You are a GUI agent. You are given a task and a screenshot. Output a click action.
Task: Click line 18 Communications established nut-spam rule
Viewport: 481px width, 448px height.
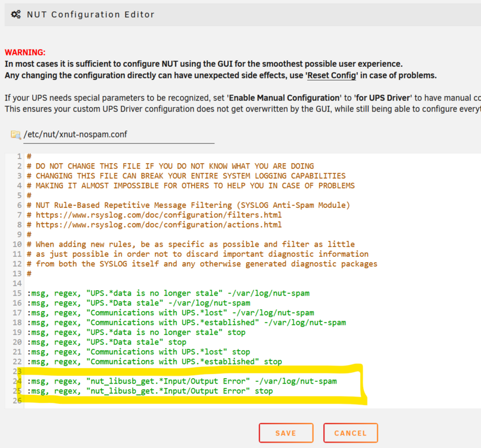point(186,323)
